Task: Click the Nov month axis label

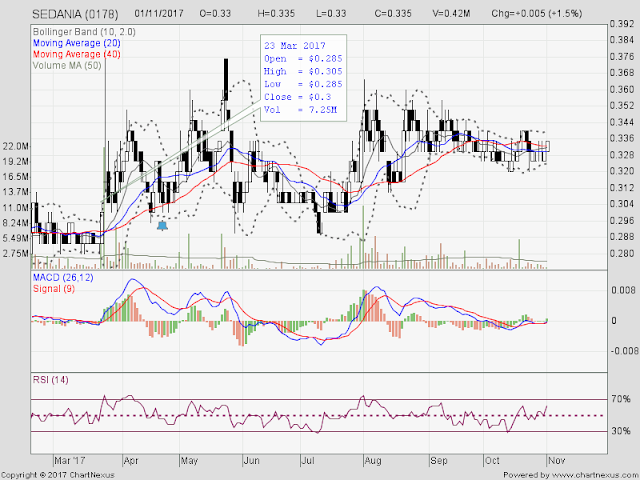Action: point(556,461)
